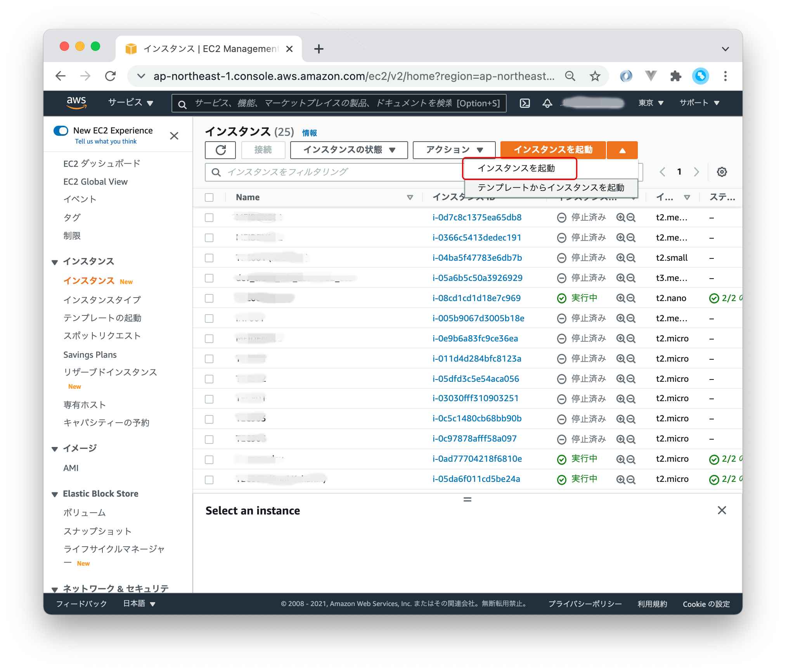Select checkbox for instance i-0ad77704218f6810e
Screen dimensions: 786x672
(209, 460)
